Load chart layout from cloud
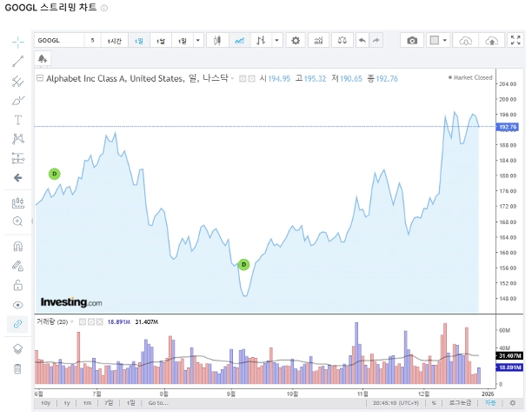532x417 pixels. (466, 41)
